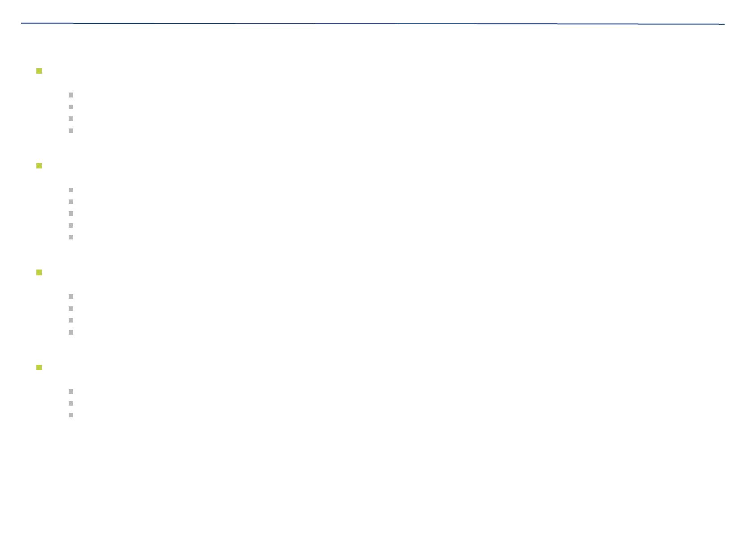This screenshot has height=535, width=756.
Task: Click fourth gray bullet under second green bullet
Action: point(71,225)
